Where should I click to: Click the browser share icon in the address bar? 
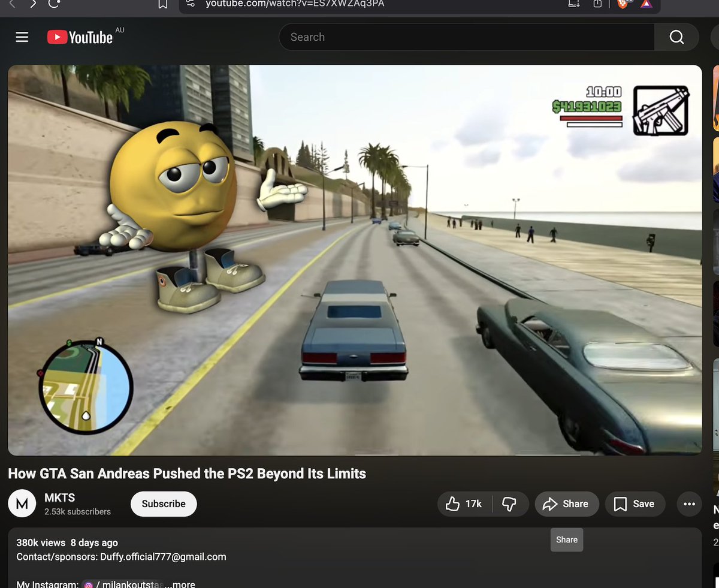pyautogui.click(x=597, y=4)
